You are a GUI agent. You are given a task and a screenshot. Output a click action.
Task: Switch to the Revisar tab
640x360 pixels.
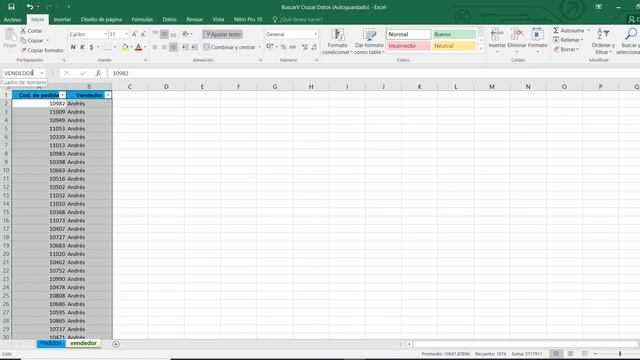pos(194,20)
